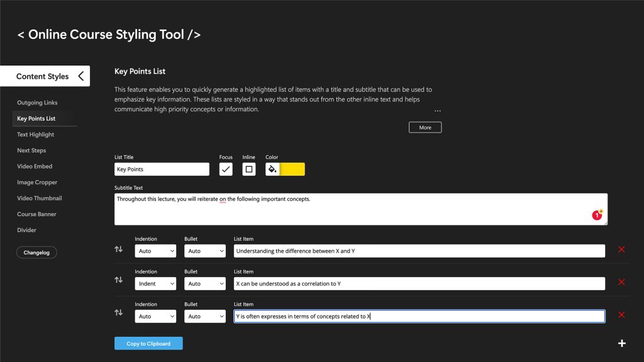Image resolution: width=644 pixels, height=362 pixels.
Task: Open Indention dropdown for first list item
Action: [155, 251]
